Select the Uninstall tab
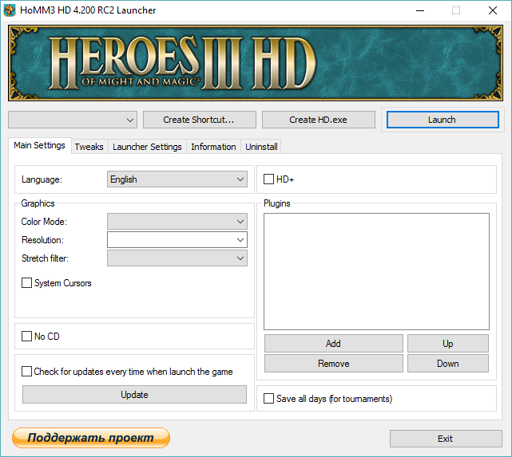 [261, 147]
